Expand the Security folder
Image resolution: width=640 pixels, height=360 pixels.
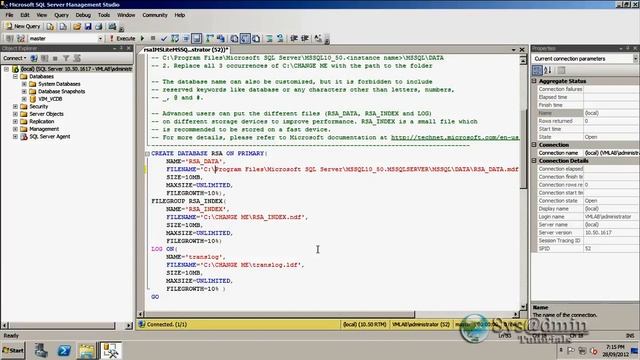(x=15, y=107)
